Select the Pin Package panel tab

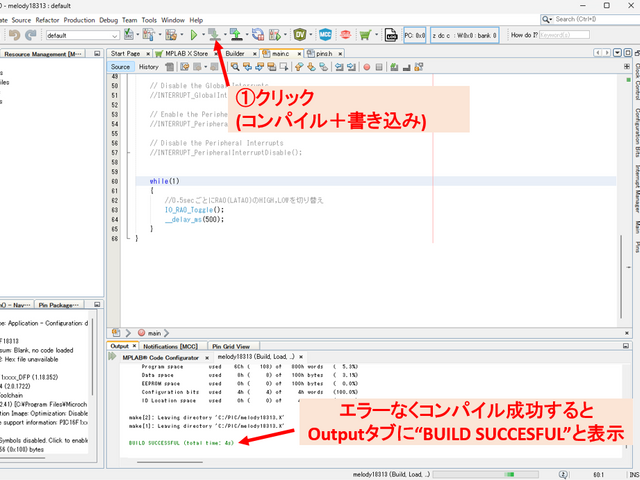click(x=59, y=305)
